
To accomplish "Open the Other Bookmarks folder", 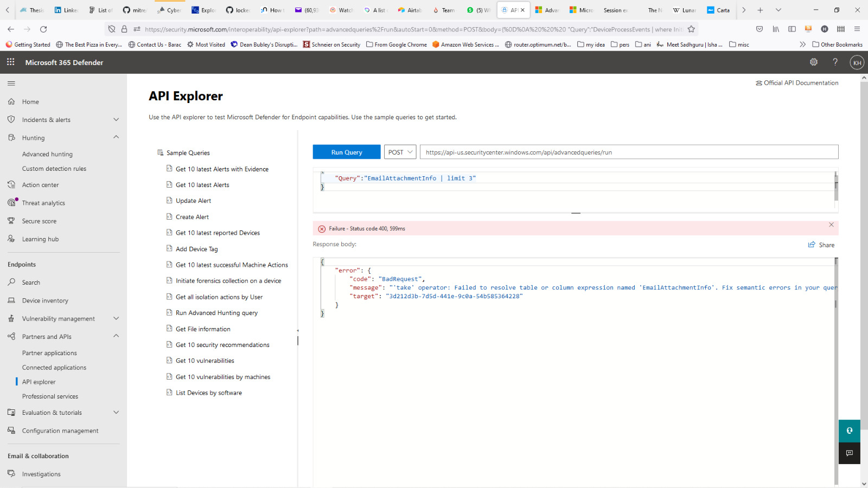I will pos(837,44).
